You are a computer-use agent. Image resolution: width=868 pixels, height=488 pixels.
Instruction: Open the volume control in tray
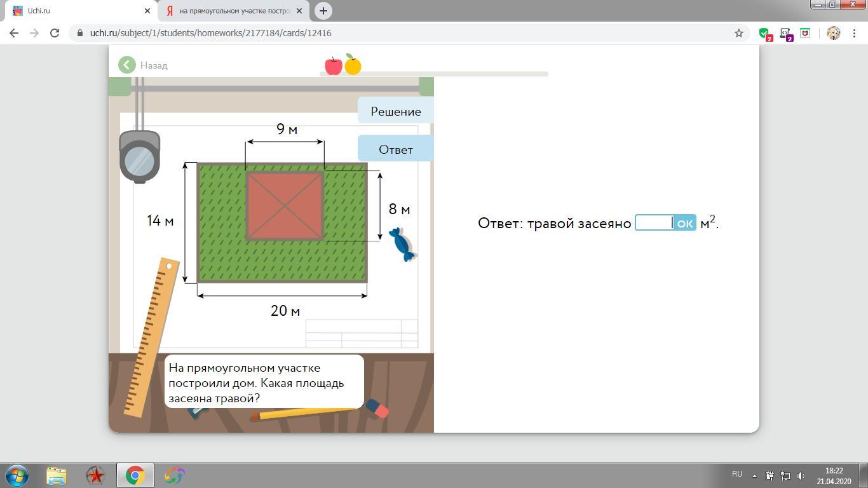pyautogui.click(x=801, y=475)
